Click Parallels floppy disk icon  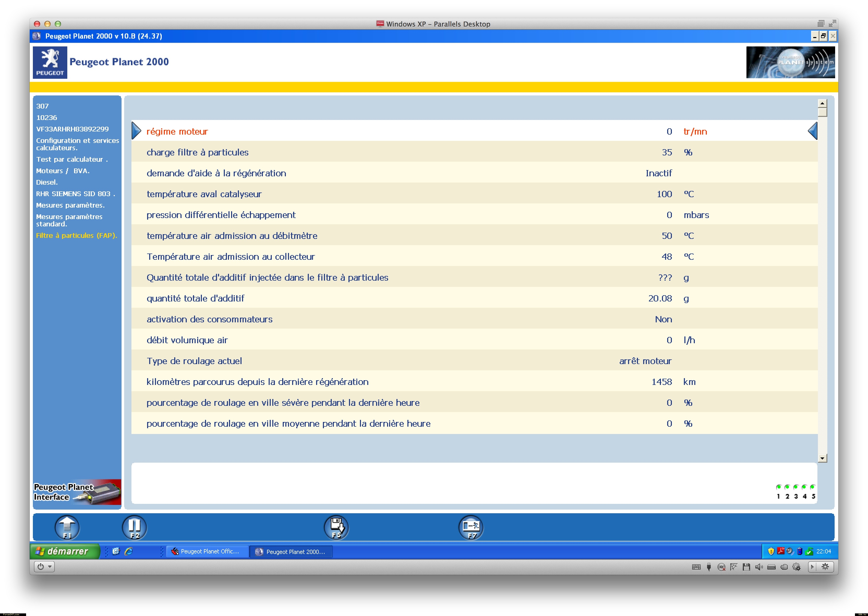tap(746, 567)
